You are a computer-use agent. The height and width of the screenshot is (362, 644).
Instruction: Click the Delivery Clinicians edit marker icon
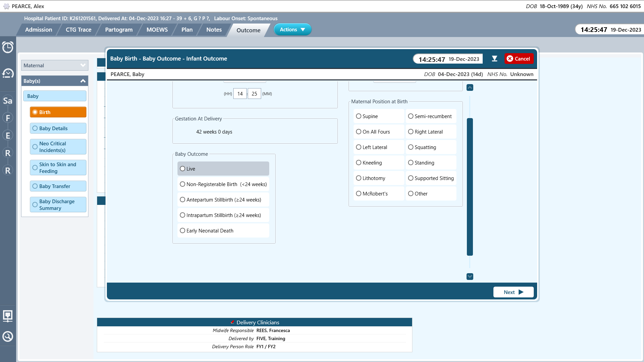point(232,322)
